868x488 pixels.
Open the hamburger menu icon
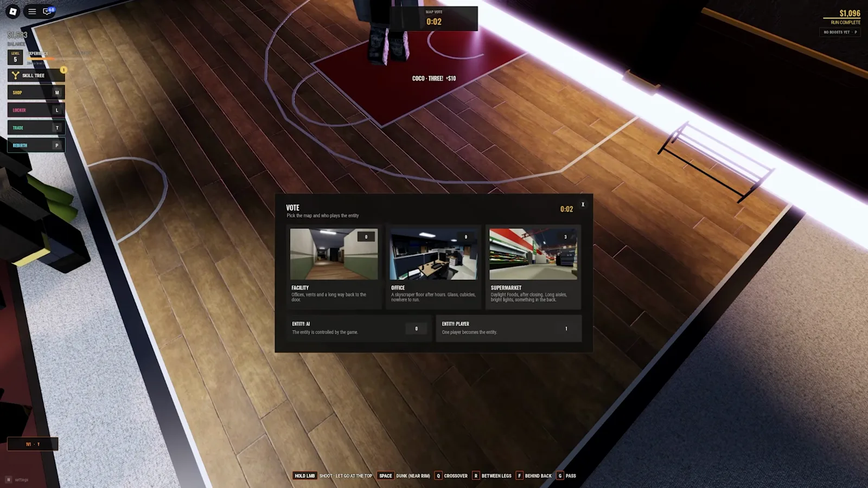point(32,11)
